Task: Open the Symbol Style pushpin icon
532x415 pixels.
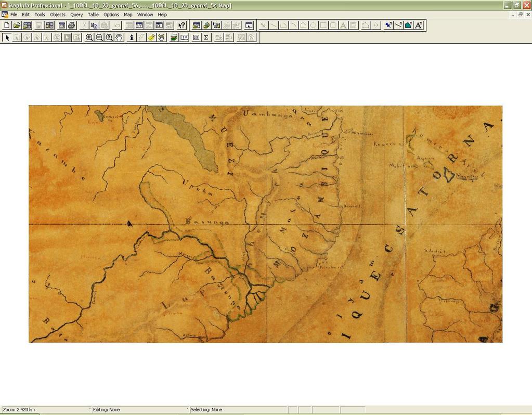Action: [x=388, y=25]
